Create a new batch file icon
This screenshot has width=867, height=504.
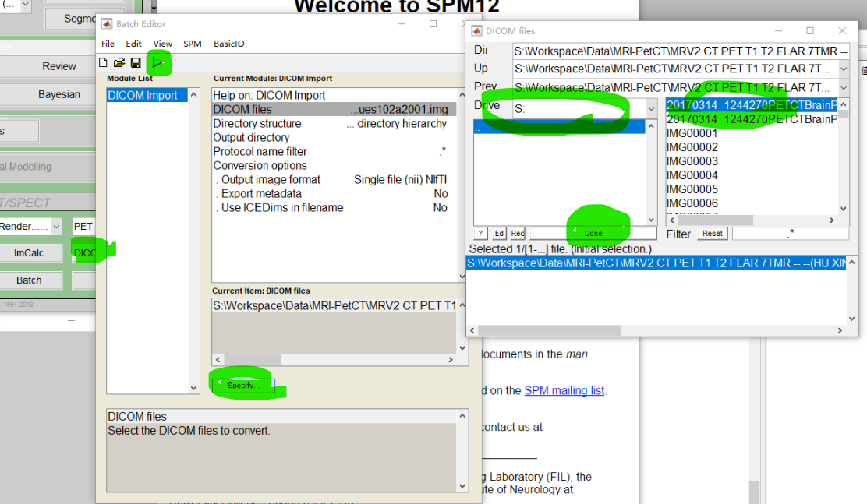tap(103, 62)
